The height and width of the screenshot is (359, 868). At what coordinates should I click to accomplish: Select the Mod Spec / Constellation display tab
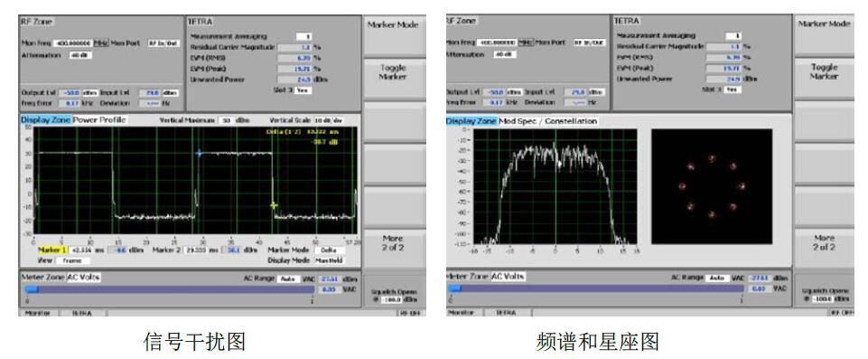tap(548, 121)
